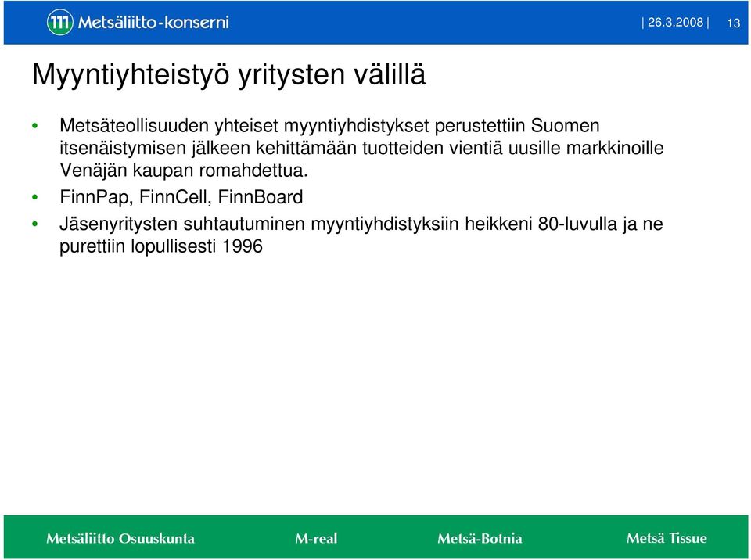Click the bullet starting with Metsäteollisuuden yhteiset

361,148
